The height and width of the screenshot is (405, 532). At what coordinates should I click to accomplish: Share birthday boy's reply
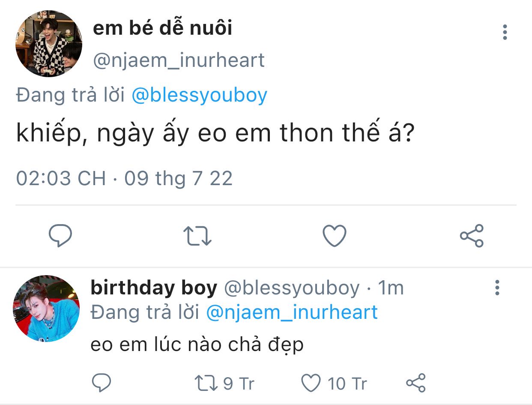click(415, 383)
